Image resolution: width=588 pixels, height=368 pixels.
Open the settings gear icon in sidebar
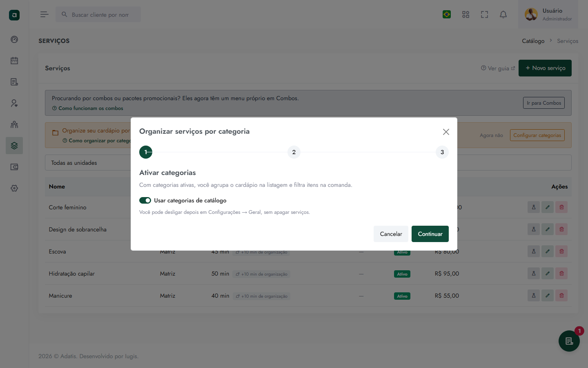(14, 188)
